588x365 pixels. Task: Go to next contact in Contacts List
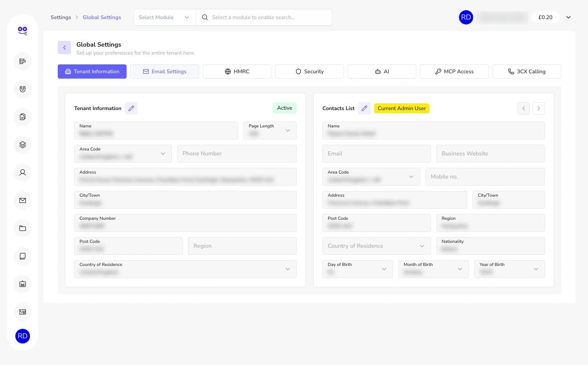539,108
